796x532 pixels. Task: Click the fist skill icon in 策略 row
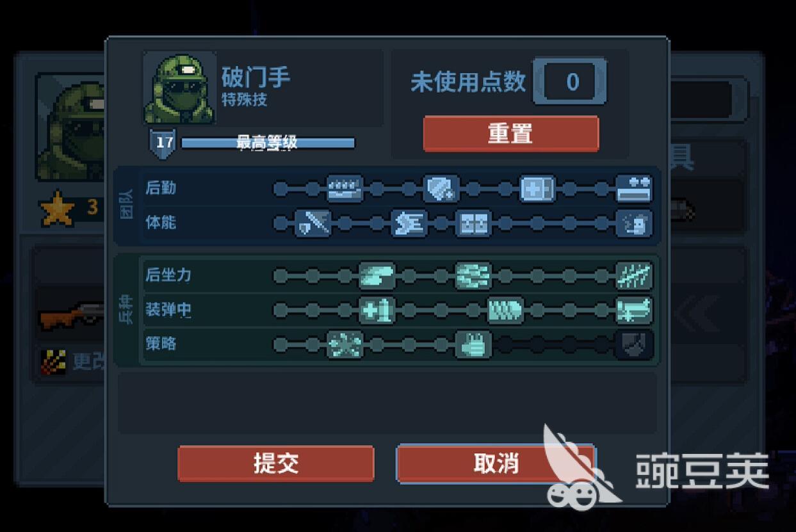click(473, 345)
